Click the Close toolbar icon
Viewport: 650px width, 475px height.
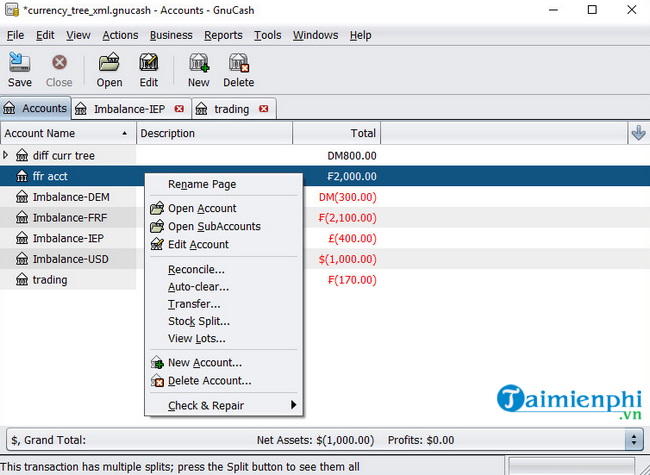click(59, 63)
